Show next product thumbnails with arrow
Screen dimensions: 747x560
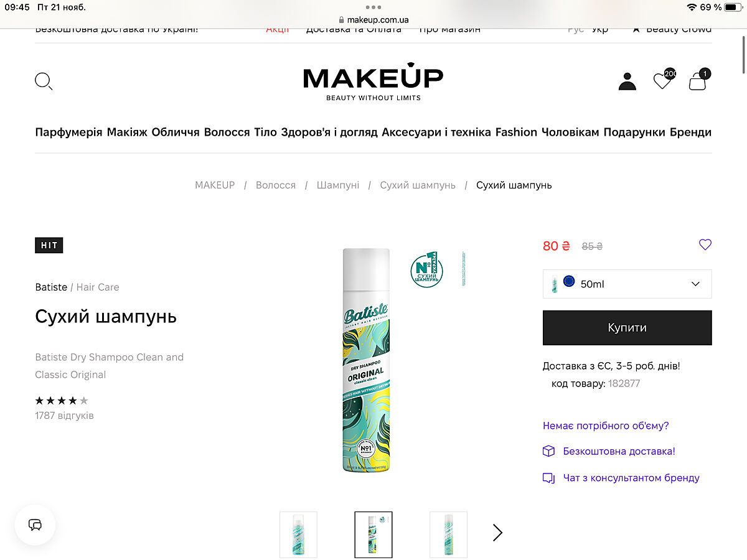tap(497, 533)
